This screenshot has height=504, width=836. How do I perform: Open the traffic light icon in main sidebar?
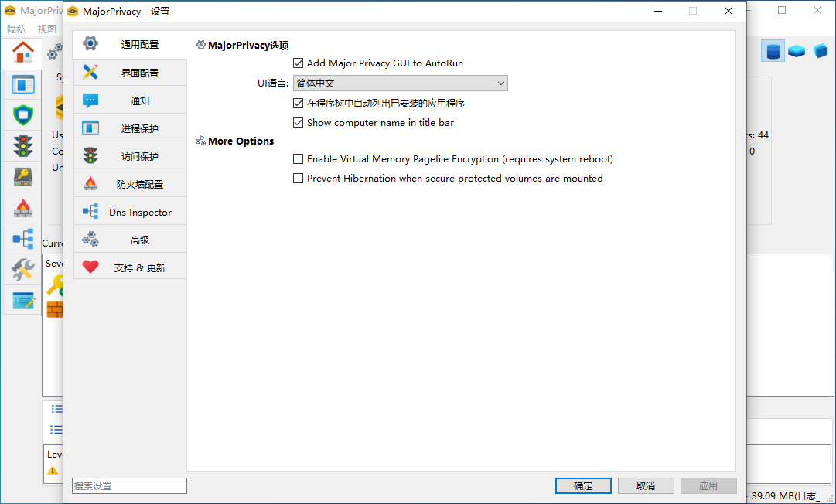point(22,145)
